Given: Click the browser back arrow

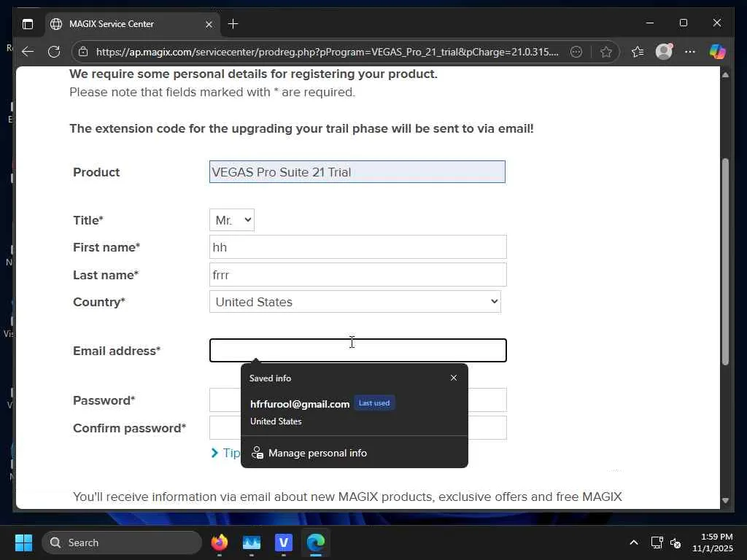Looking at the screenshot, I should point(28,52).
